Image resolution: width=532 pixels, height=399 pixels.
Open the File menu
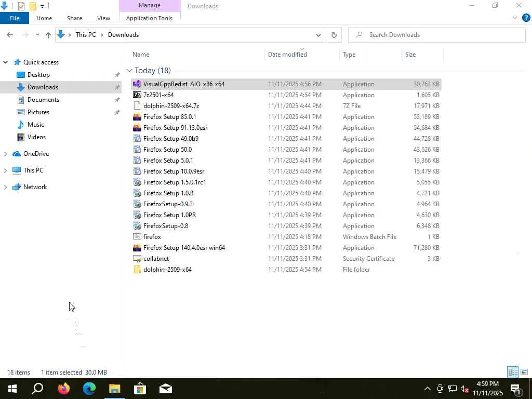coord(15,18)
